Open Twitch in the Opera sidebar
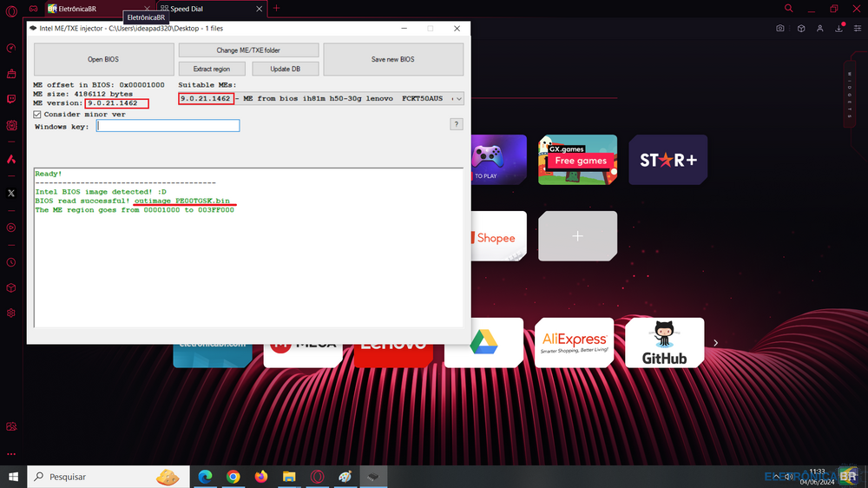The height and width of the screenshot is (488, 868). [11, 99]
